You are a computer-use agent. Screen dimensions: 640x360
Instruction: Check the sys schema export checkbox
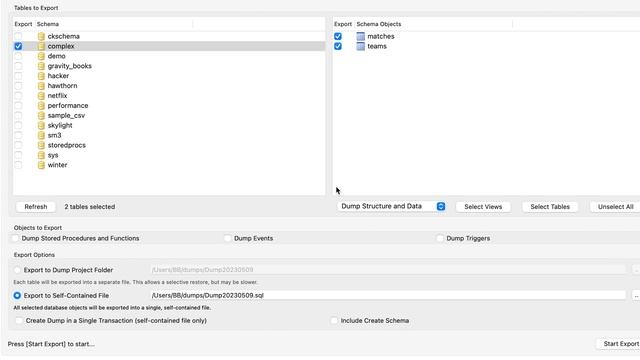pyautogui.click(x=18, y=155)
